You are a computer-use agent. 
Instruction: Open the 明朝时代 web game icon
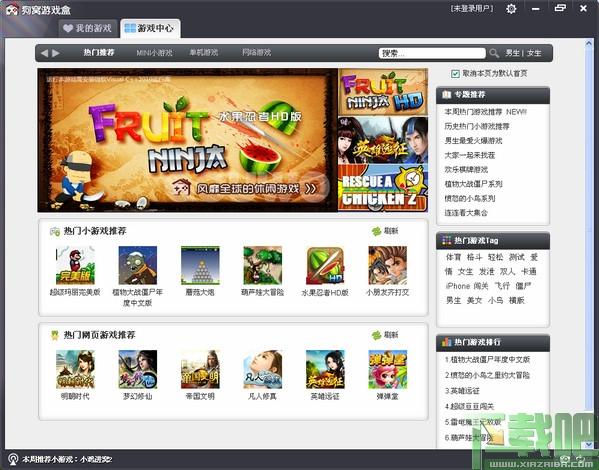click(75, 369)
